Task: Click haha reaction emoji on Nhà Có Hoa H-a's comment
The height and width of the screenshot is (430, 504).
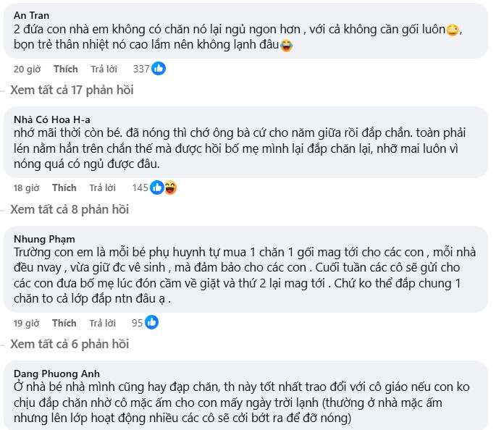Action: pos(170,187)
